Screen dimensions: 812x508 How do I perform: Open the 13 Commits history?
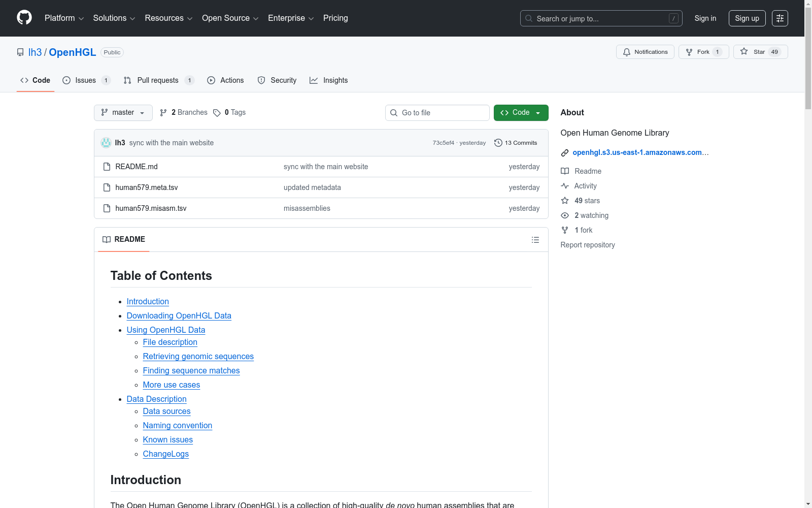pyautogui.click(x=516, y=143)
